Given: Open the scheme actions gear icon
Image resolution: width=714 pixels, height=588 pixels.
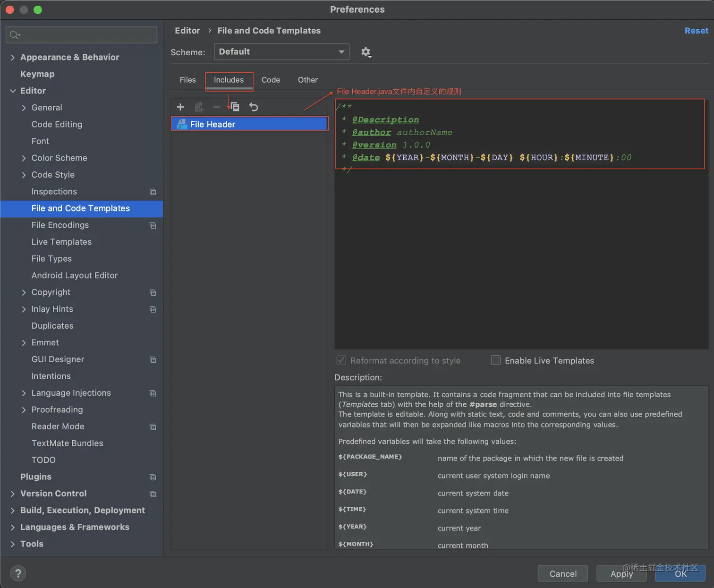Looking at the screenshot, I should click(x=366, y=52).
